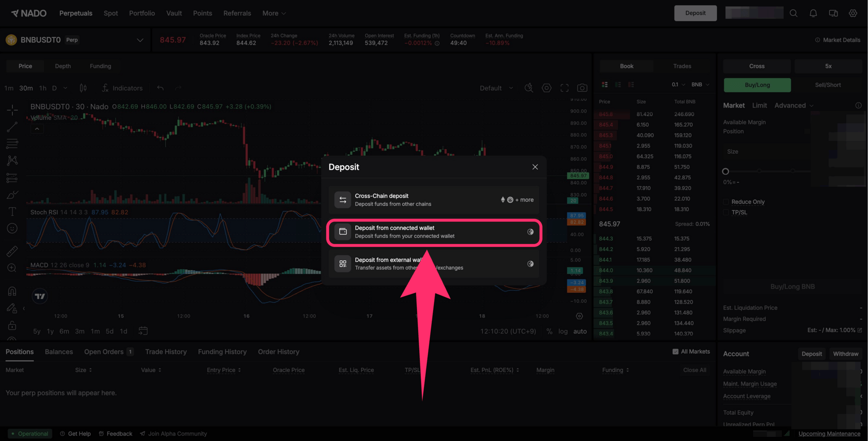Open notifications bell
This screenshot has height=441, width=868.
813,13
